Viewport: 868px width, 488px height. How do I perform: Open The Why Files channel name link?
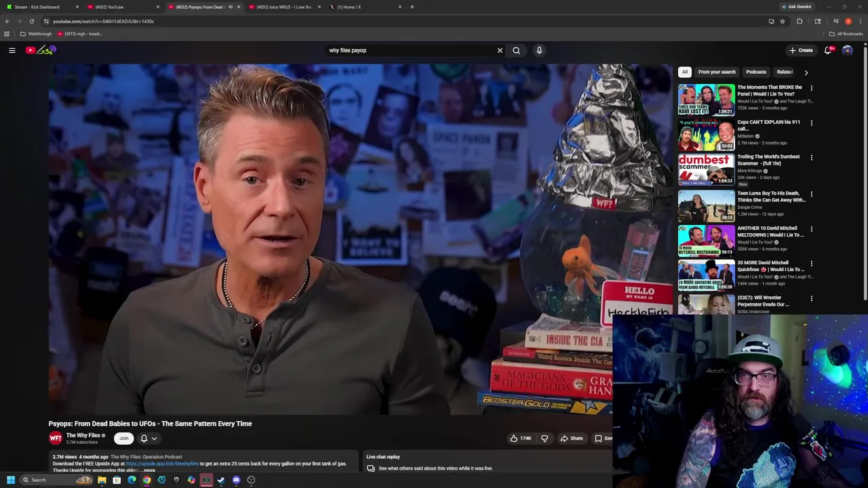[x=83, y=436]
